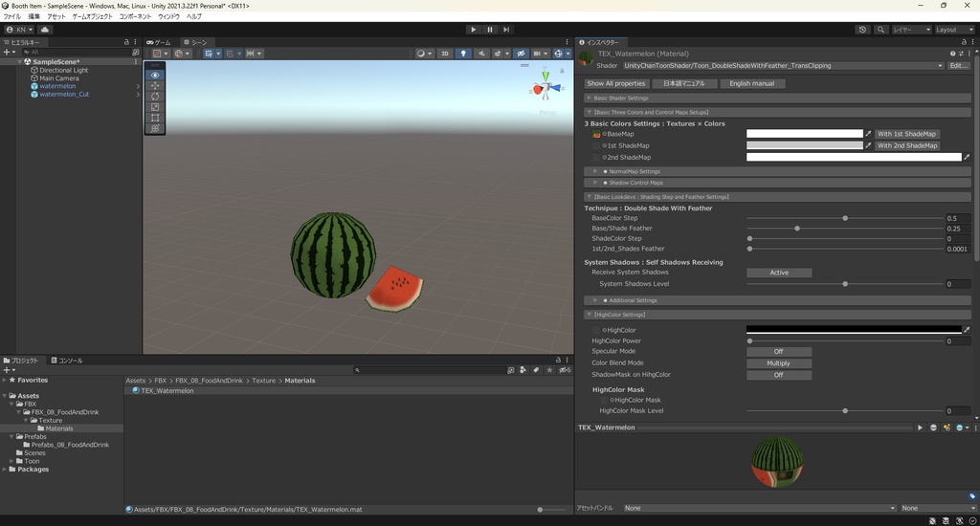Pick HighColor with eyedropper icon

[x=967, y=330]
